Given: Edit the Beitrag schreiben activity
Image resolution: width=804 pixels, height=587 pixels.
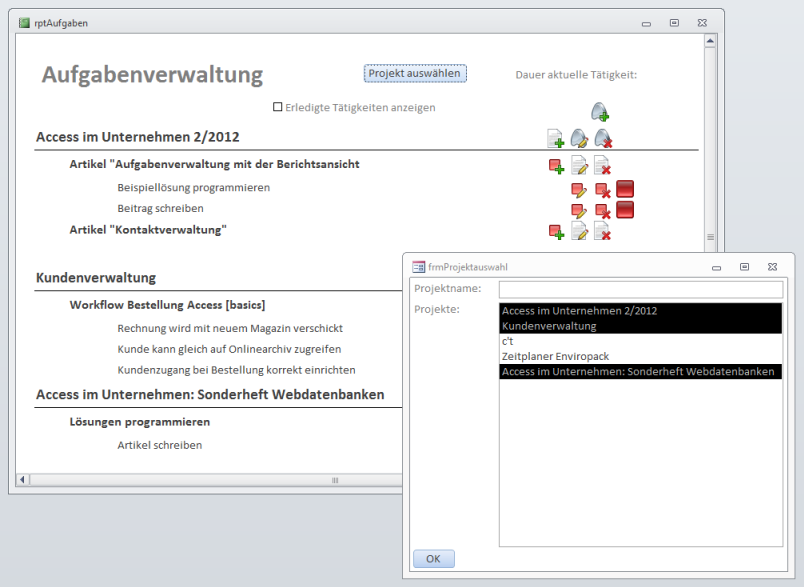Looking at the screenshot, I should tap(579, 210).
